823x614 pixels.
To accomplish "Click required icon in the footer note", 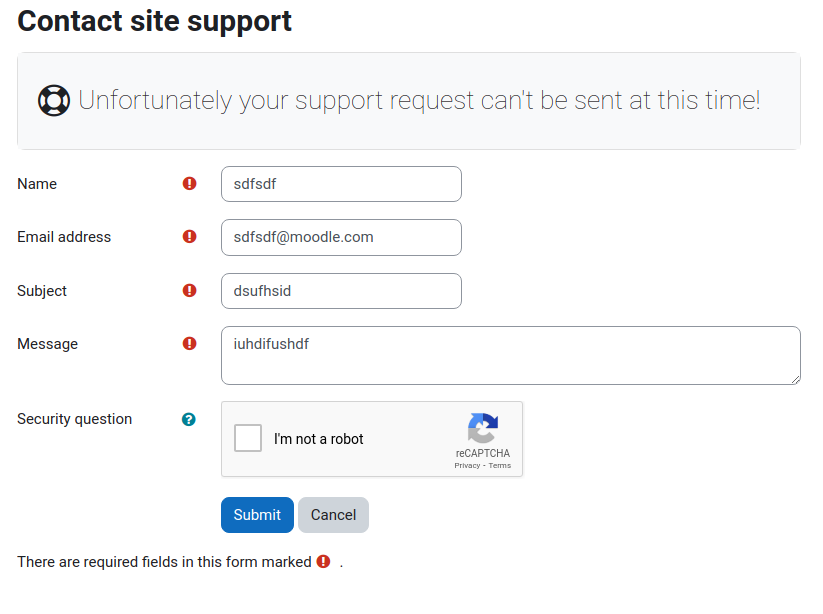I will click(x=323, y=562).
